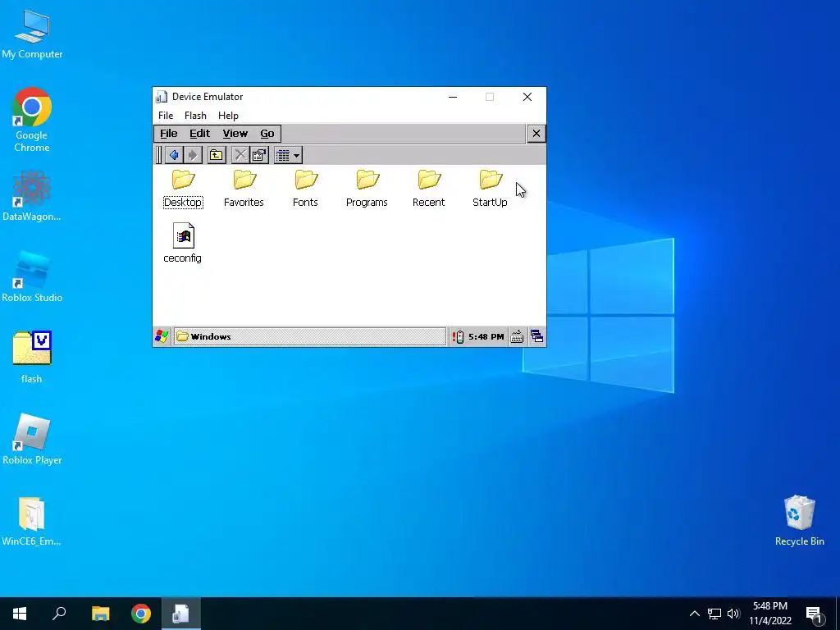Open the notification center icon
Viewport: 840px width, 630px height.
coord(814,614)
